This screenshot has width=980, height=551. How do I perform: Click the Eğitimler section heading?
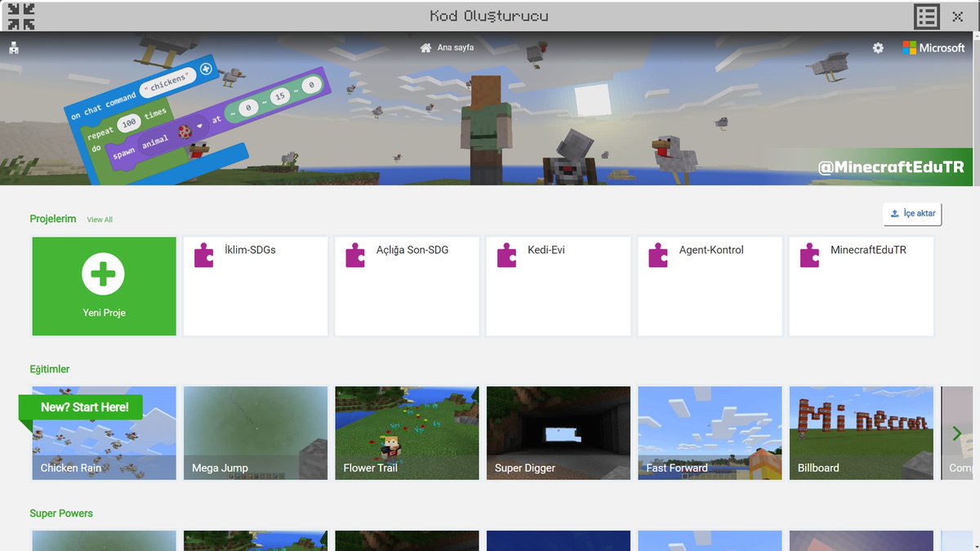click(x=50, y=369)
